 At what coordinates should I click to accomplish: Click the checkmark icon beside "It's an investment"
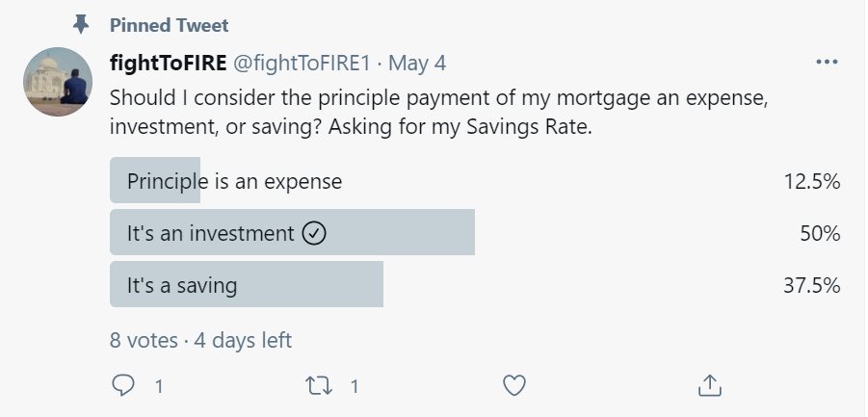pos(314,233)
